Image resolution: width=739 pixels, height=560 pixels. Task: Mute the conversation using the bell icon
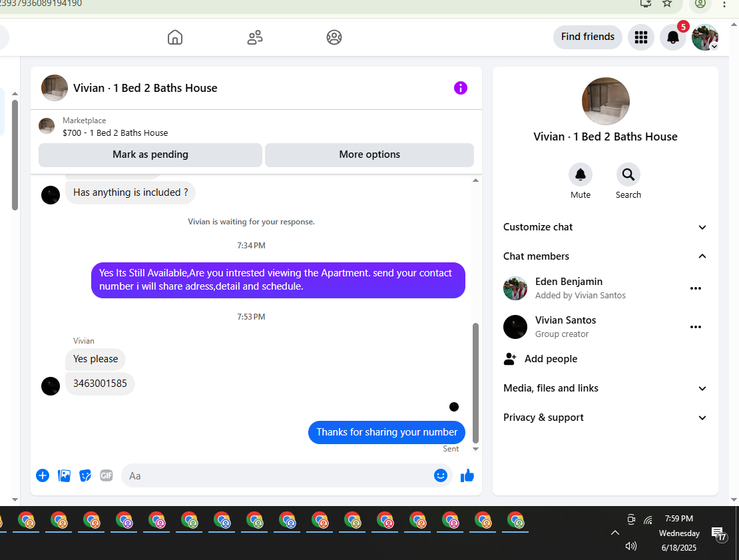pos(580,175)
